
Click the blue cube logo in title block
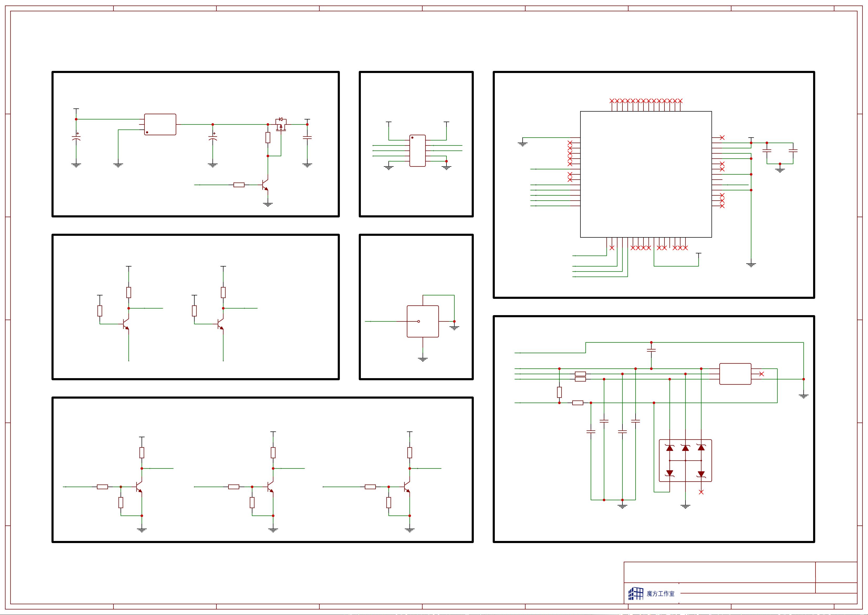click(636, 593)
